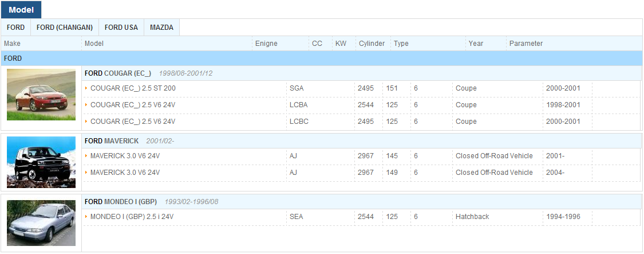
Task: Click the Ford Cougar car thumbnail
Action: [x=41, y=95]
